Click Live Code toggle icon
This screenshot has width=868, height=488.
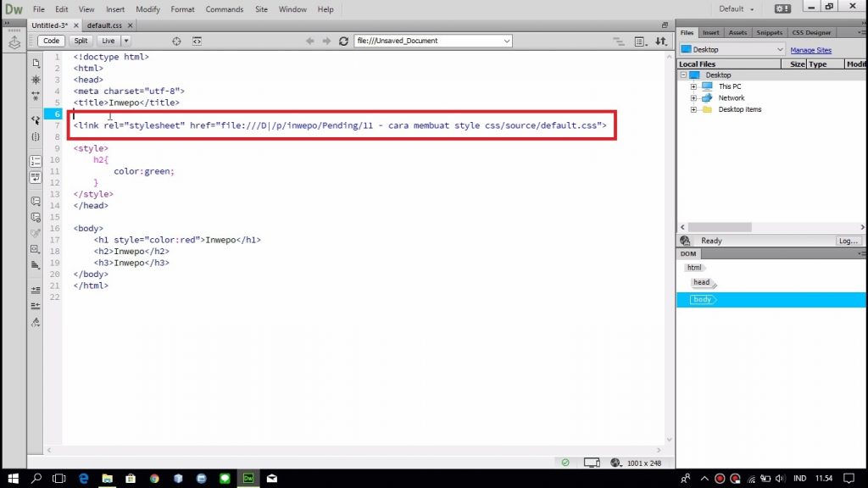(x=197, y=41)
